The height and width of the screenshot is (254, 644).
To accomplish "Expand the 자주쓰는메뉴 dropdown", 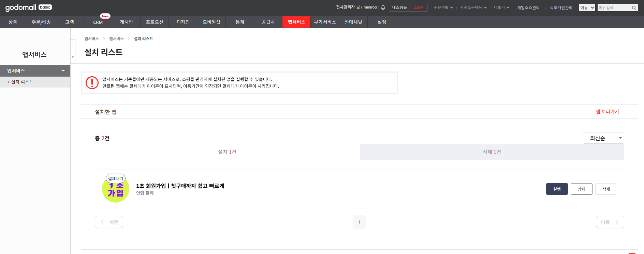I will point(473,7).
